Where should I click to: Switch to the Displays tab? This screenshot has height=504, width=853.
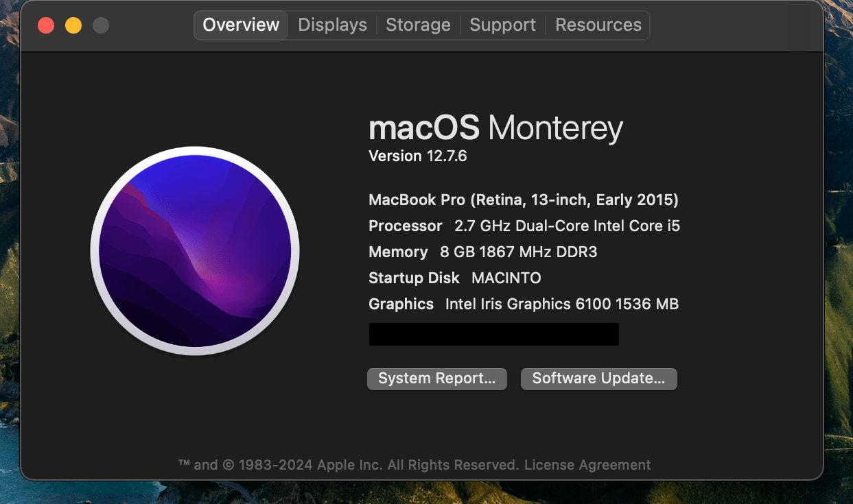pyautogui.click(x=332, y=25)
